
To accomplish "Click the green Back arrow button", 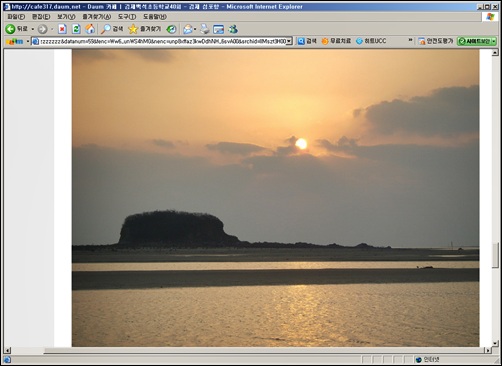I will click(x=10, y=29).
